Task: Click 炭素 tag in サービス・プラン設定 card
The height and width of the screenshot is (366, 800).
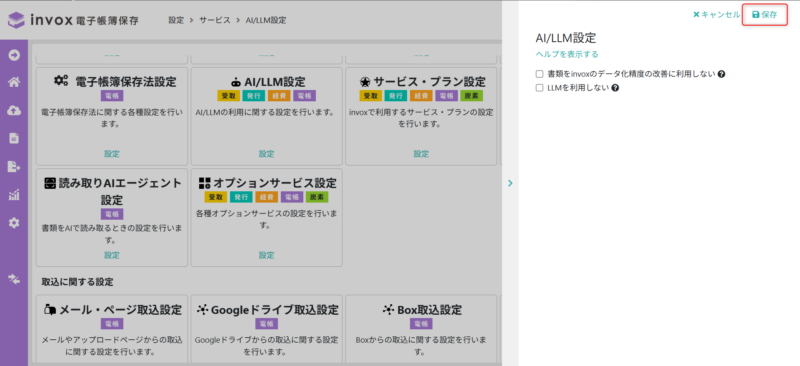Action: point(471,96)
